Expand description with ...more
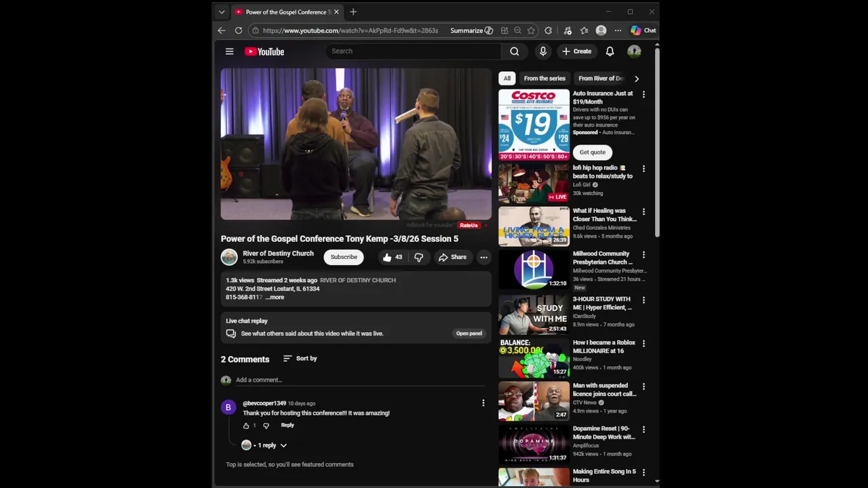Viewport: 868px width, 488px height. 275,298
